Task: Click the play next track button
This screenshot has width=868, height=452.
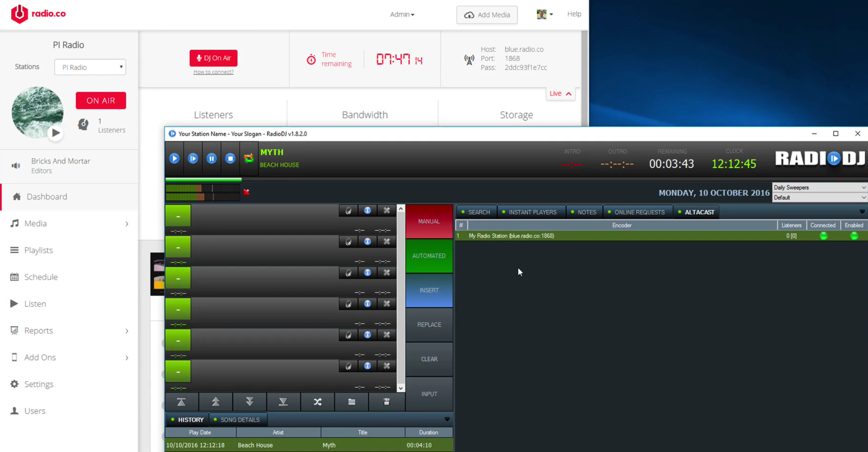Action: pyautogui.click(x=193, y=158)
